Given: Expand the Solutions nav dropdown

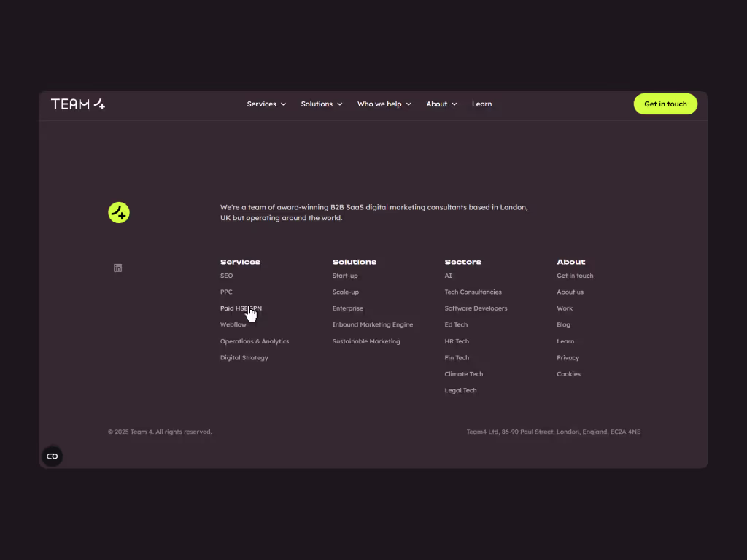Looking at the screenshot, I should (322, 104).
